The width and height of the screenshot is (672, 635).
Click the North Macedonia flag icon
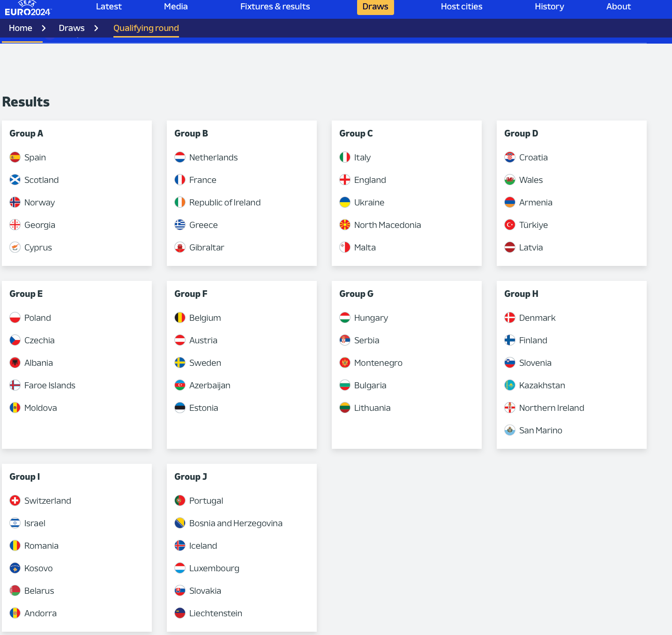tap(344, 225)
